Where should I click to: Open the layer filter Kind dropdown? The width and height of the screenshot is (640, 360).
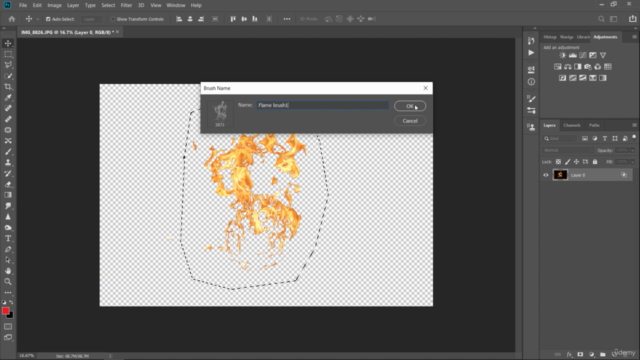tap(561, 139)
